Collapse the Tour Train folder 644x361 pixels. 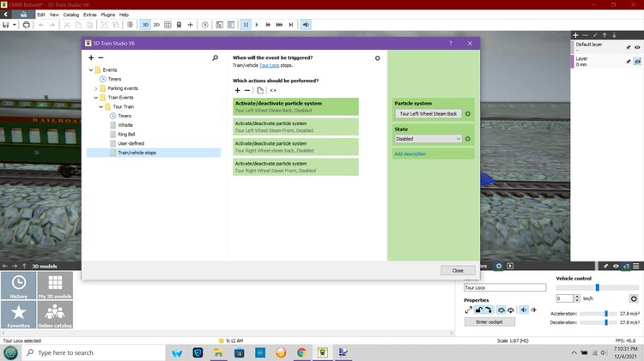coord(100,106)
